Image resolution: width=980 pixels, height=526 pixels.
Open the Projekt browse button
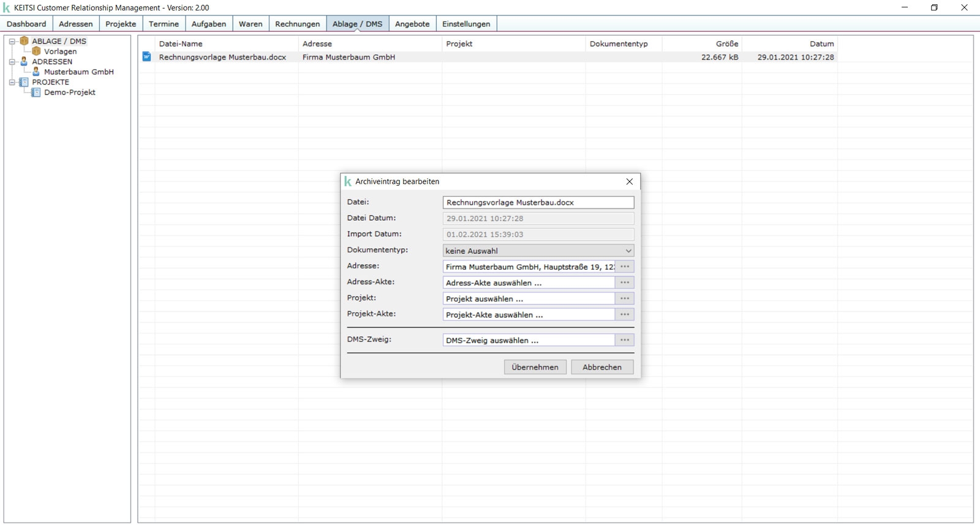coord(625,299)
